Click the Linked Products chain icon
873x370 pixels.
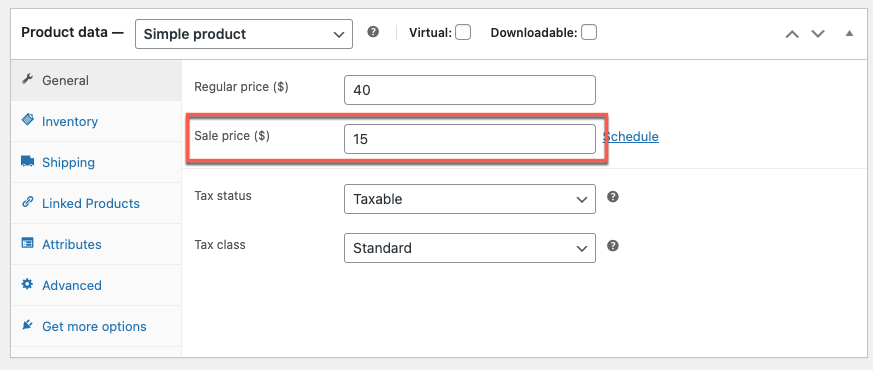tap(27, 203)
